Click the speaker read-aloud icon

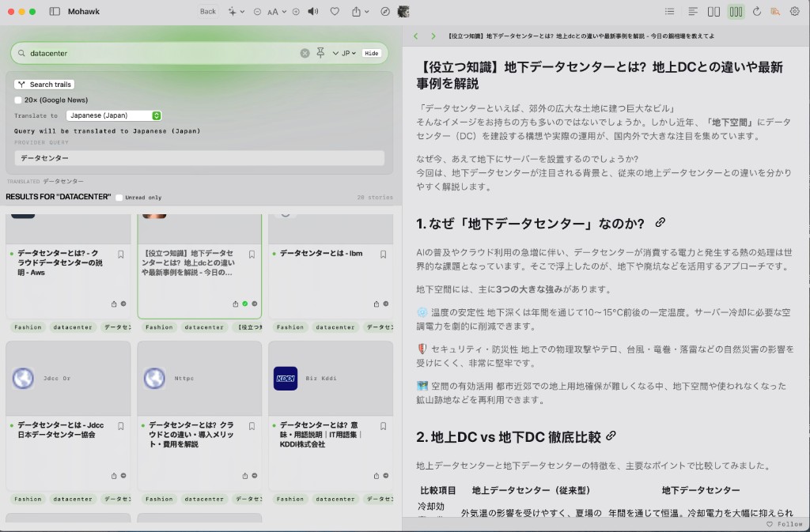(x=313, y=11)
